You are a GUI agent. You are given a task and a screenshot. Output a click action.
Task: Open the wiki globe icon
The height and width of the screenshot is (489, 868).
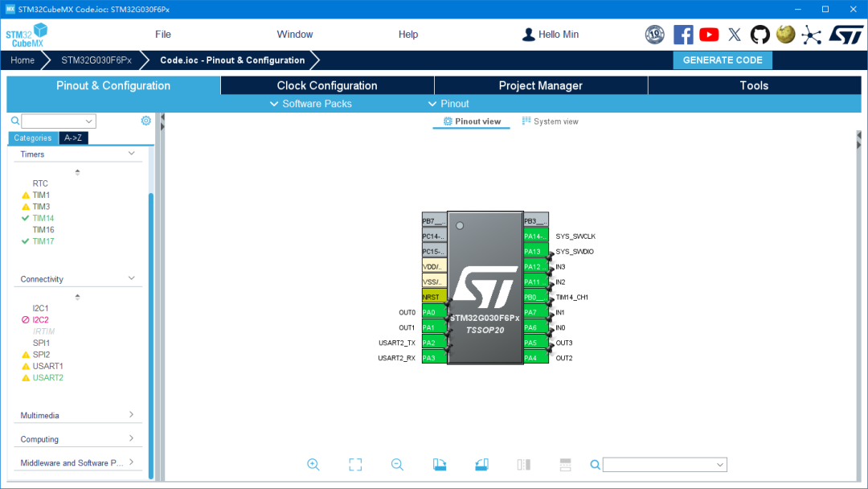pos(785,35)
